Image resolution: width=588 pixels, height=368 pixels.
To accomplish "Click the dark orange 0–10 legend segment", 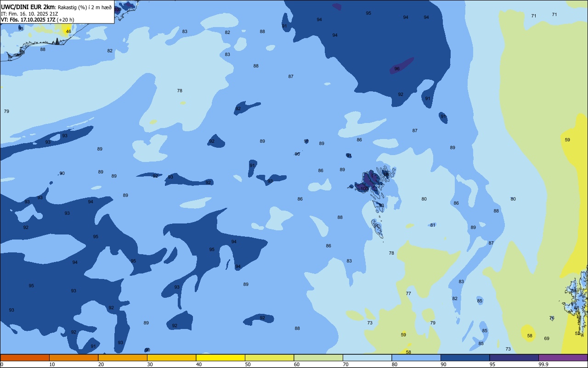I will pyautogui.click(x=25, y=357).
